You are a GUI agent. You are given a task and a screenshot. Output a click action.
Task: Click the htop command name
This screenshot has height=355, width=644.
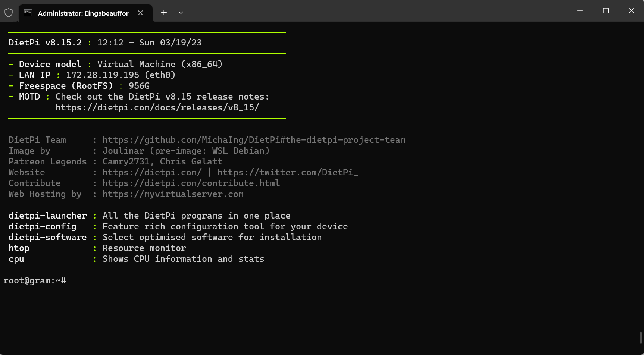pos(19,248)
